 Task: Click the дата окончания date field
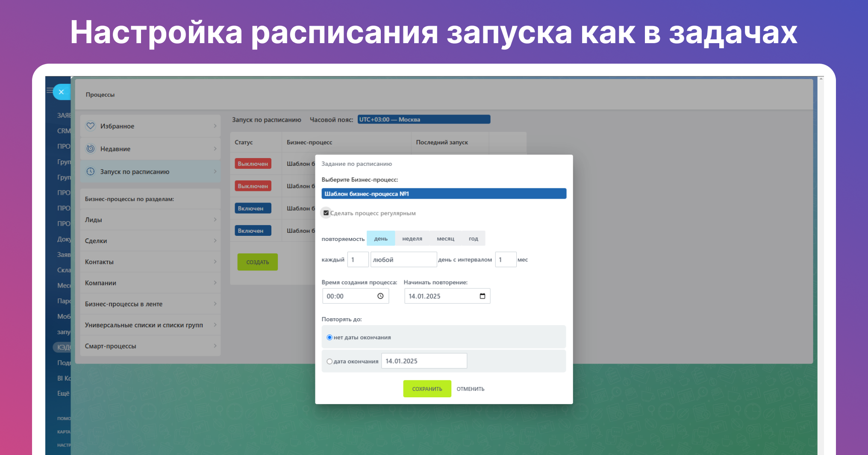click(x=424, y=361)
